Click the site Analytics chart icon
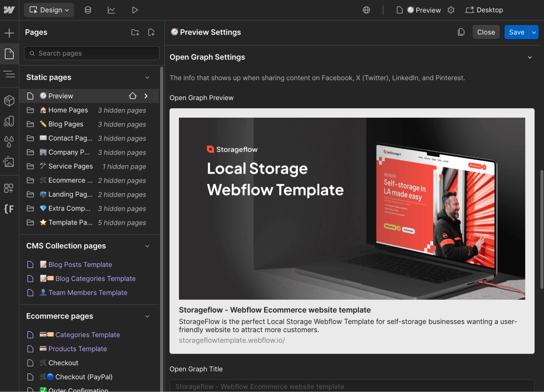Screen dimensions: 544x392 point(111,10)
